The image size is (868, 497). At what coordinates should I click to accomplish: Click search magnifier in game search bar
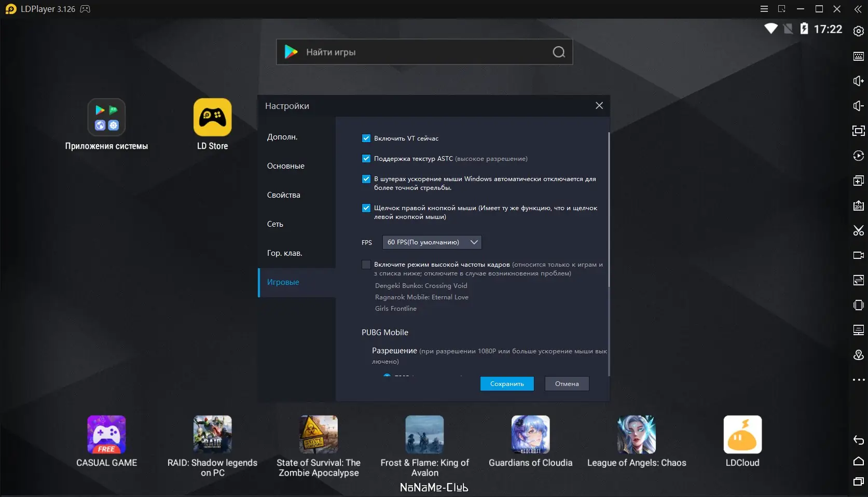(x=559, y=52)
